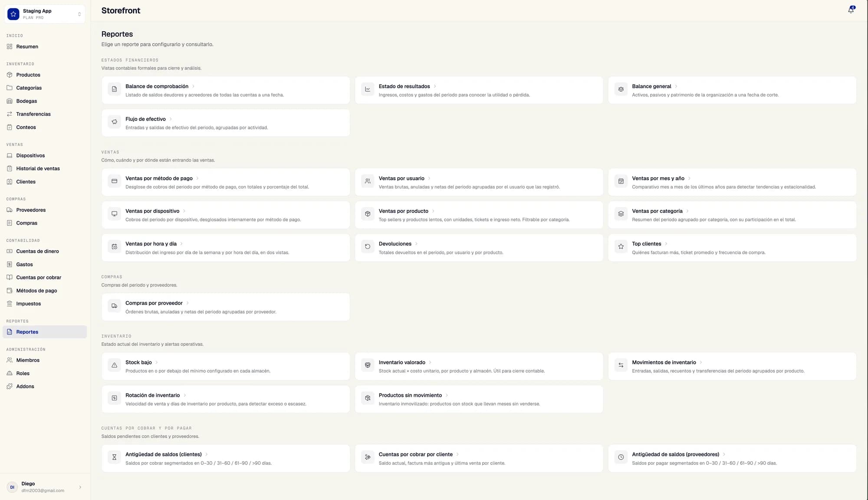Open Métodos de pago in sidebar

point(45,291)
